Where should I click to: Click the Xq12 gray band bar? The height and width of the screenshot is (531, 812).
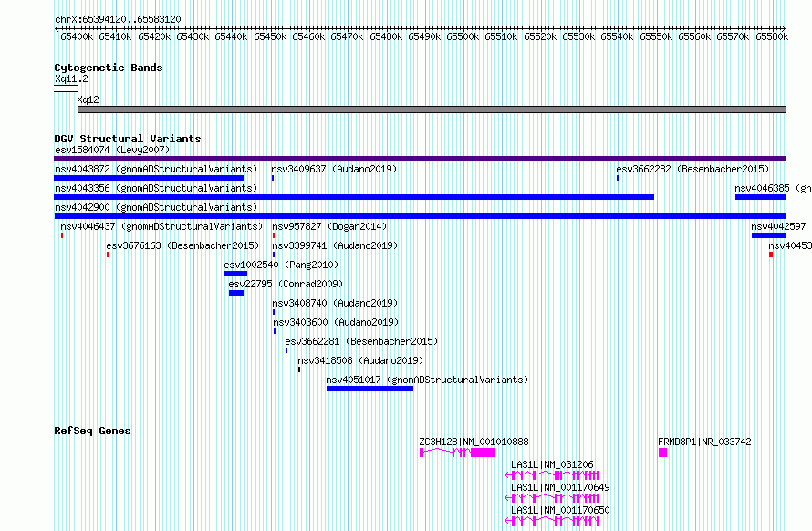432,109
